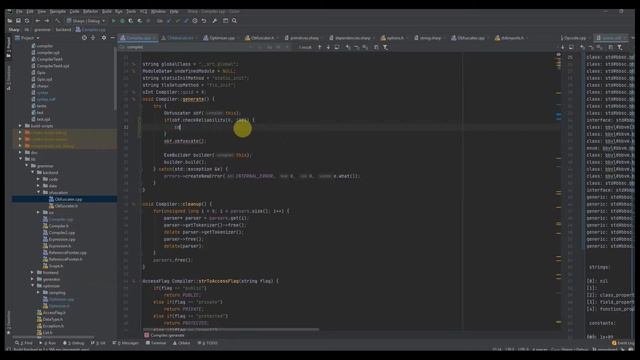
Task: Collapse the grammar folder arrow
Action: [27, 166]
